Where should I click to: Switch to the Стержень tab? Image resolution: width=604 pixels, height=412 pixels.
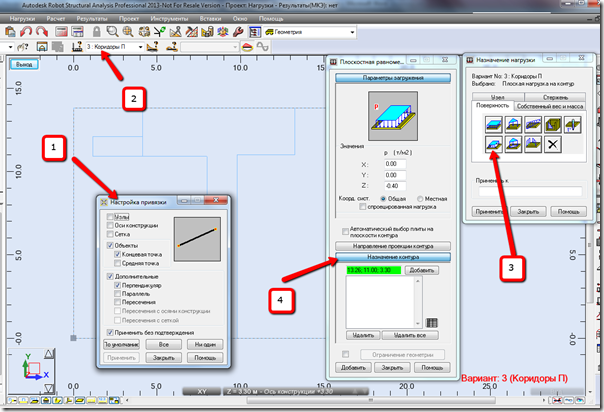(x=555, y=97)
